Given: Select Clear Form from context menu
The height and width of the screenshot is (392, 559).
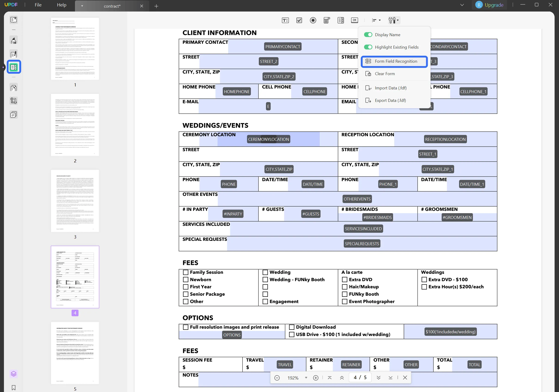Looking at the screenshot, I should (385, 73).
